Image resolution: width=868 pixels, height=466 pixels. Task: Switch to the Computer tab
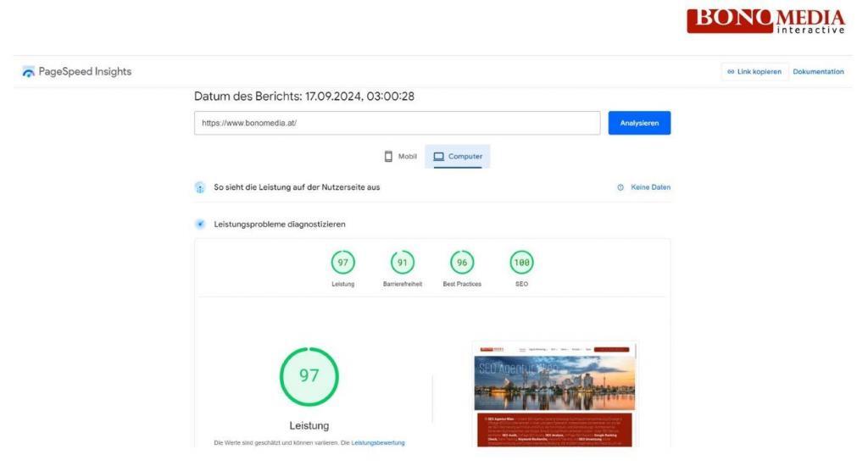click(x=457, y=157)
